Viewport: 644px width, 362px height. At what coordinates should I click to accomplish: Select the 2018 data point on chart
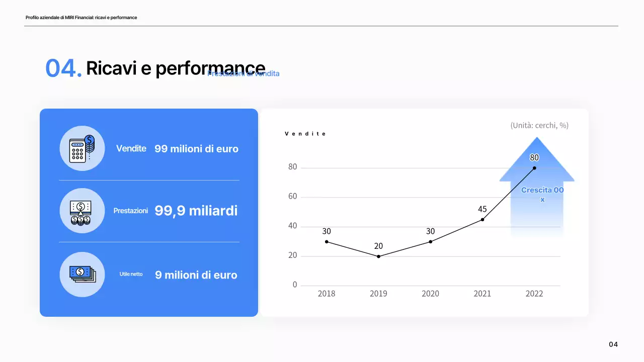coord(327,242)
